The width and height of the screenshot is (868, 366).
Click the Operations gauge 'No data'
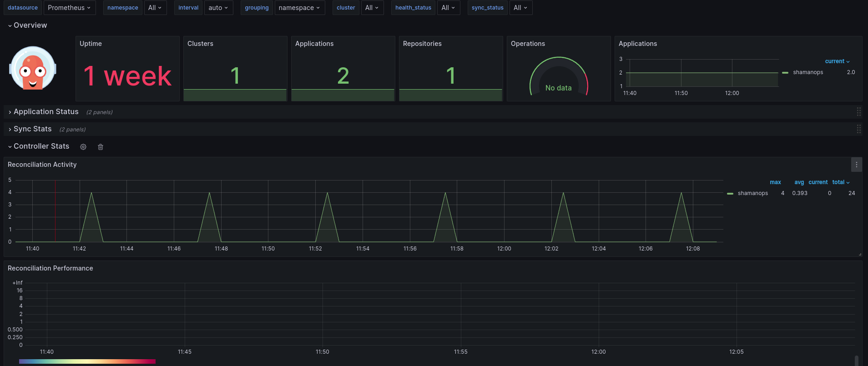[559, 88]
